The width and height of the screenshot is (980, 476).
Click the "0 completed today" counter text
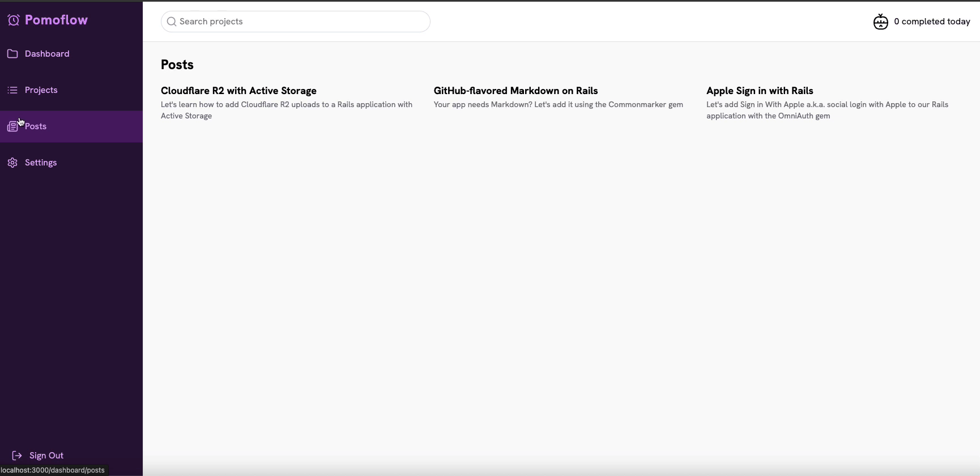pyautogui.click(x=932, y=22)
